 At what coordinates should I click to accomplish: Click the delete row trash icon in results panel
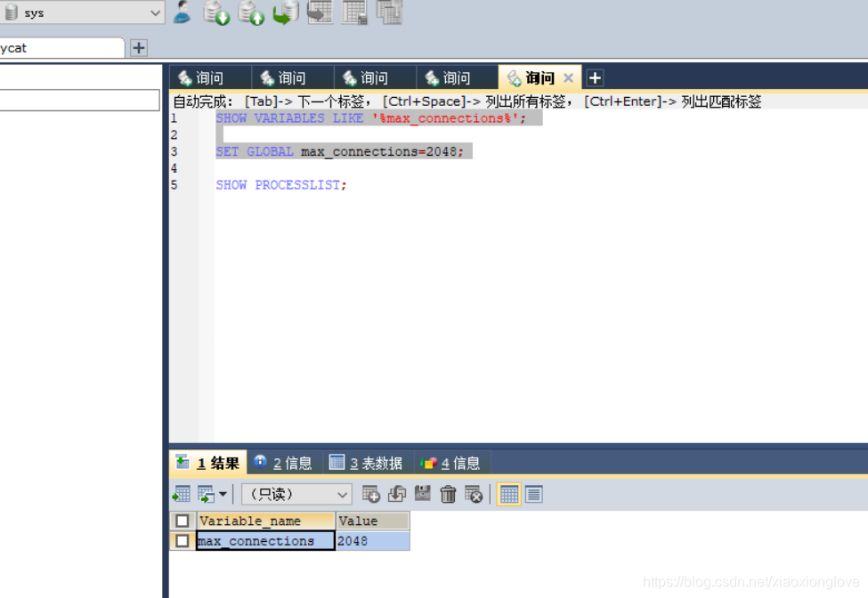point(448,494)
